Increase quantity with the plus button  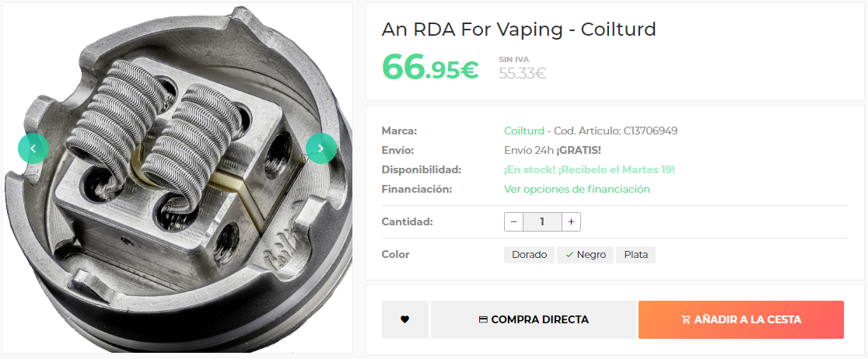(572, 221)
